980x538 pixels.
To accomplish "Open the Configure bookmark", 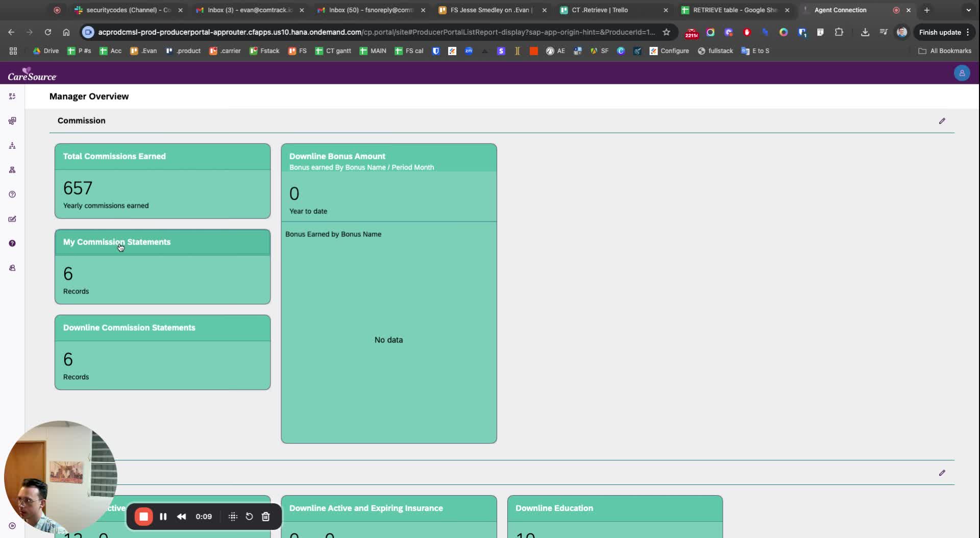I will pyautogui.click(x=669, y=51).
